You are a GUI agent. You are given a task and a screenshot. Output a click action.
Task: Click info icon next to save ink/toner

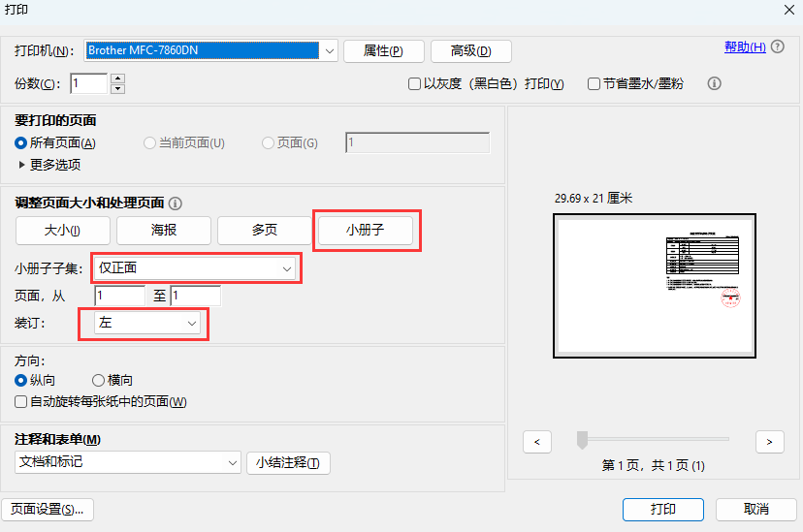click(x=715, y=84)
